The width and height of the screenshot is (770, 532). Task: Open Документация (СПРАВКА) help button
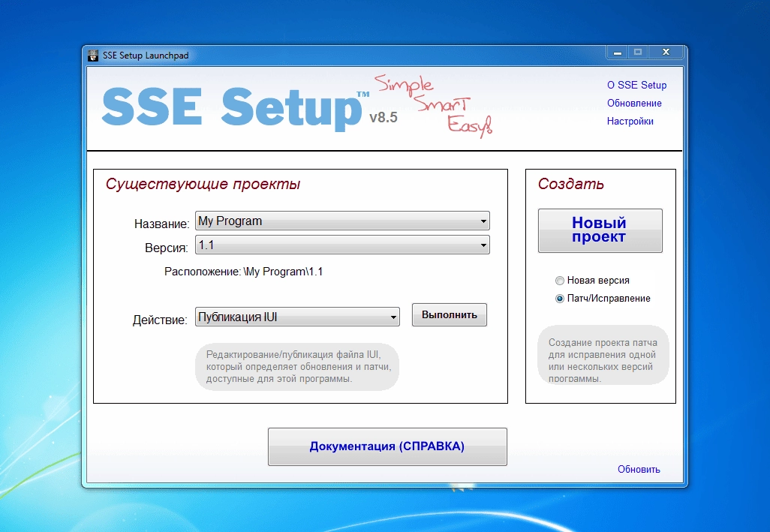pyautogui.click(x=387, y=446)
